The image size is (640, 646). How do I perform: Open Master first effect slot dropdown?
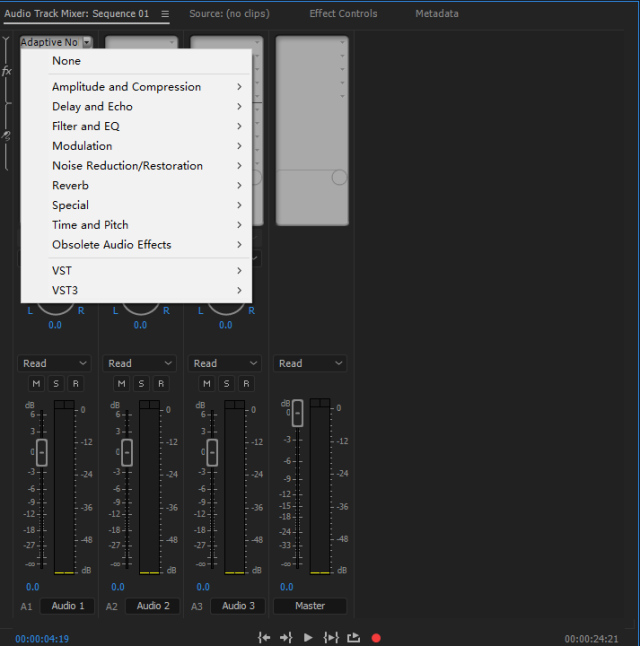pos(342,42)
